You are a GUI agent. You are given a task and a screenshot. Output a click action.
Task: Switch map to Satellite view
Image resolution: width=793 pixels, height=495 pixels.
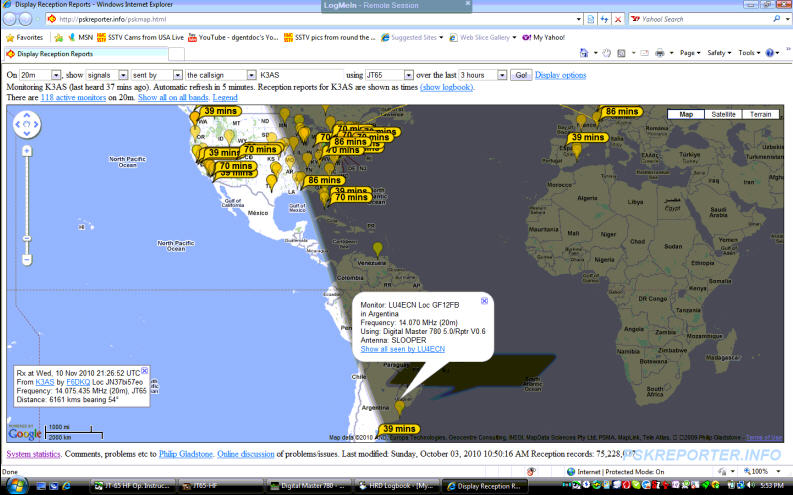tap(723, 114)
